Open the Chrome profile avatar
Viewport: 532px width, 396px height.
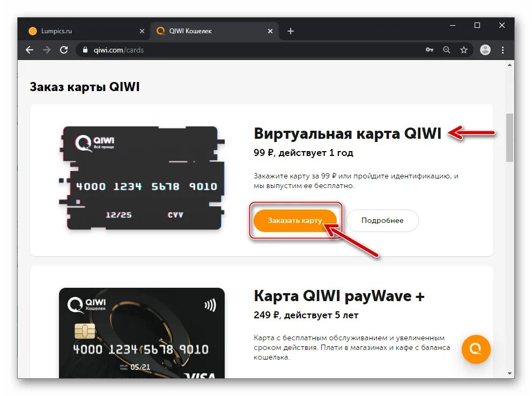pos(485,50)
